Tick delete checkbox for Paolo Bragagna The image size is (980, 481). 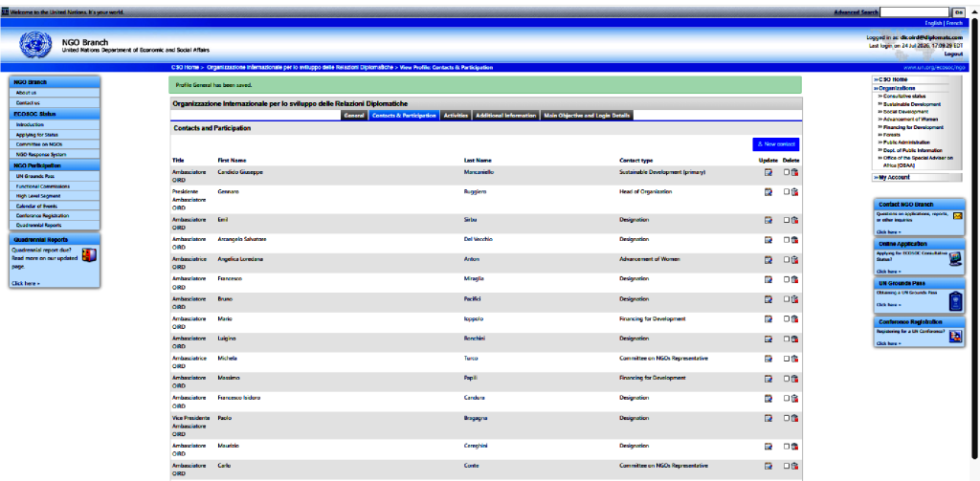(x=787, y=418)
